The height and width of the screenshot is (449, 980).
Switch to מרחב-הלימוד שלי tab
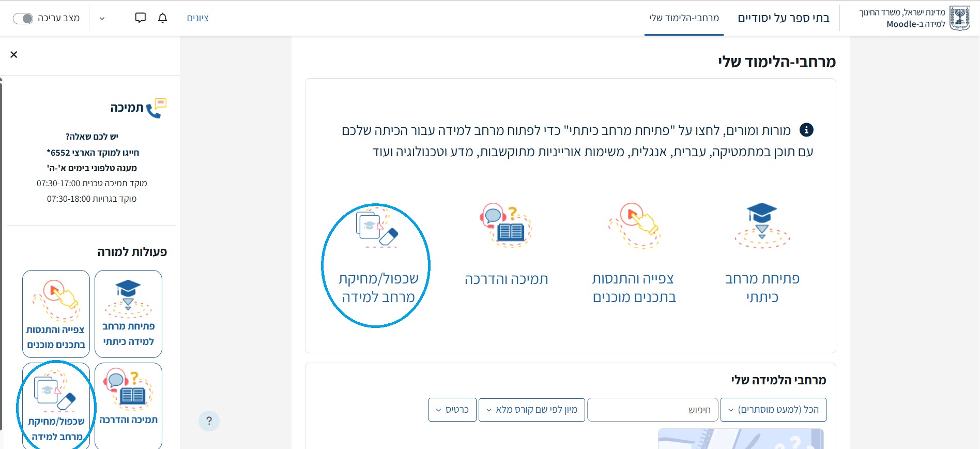(684, 18)
